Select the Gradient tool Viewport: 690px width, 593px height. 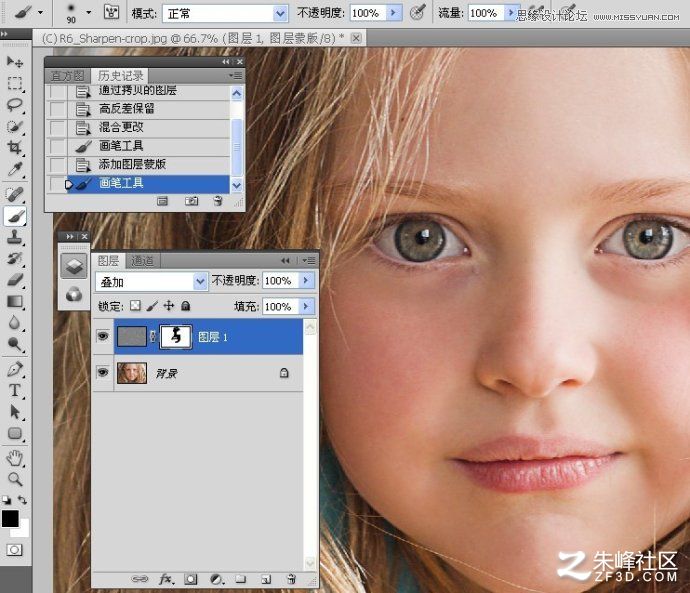(x=15, y=301)
